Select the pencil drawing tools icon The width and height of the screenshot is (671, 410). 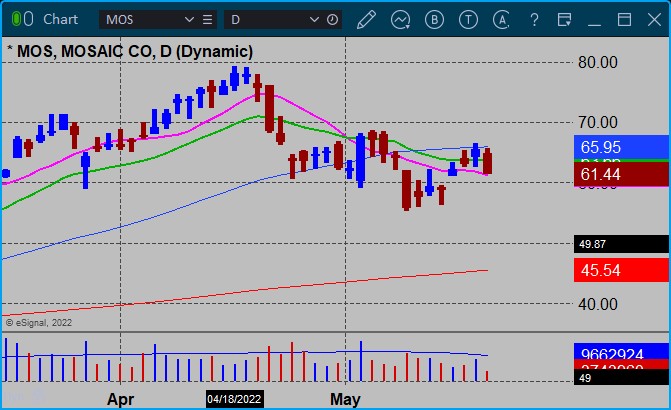366,20
